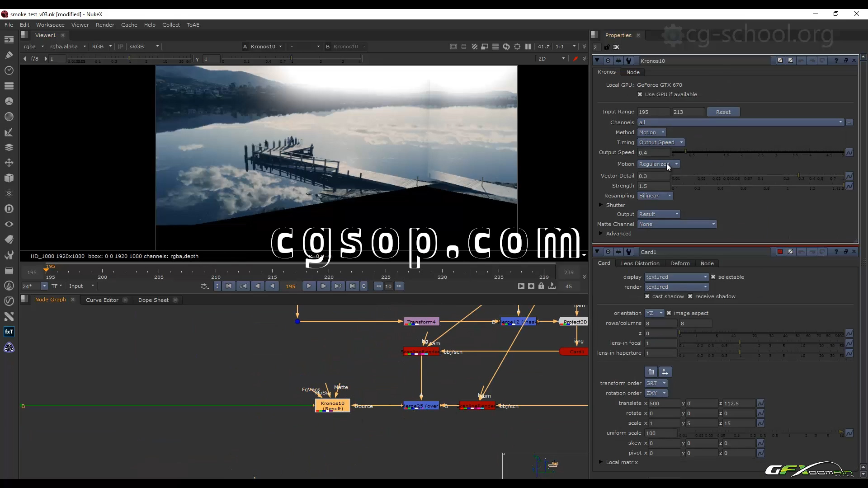Screen dimensions: 868x488
Task: Open the Output Speed curve animation icon
Action: (849, 153)
